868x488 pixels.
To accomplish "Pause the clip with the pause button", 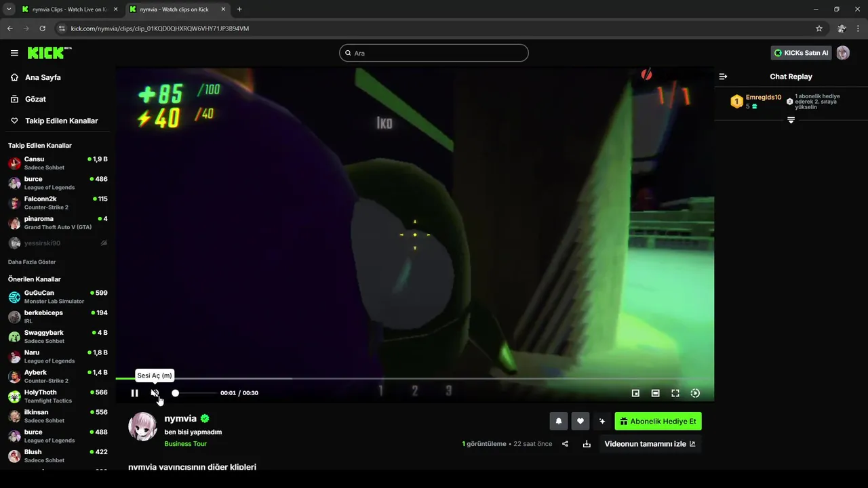I will click(134, 393).
